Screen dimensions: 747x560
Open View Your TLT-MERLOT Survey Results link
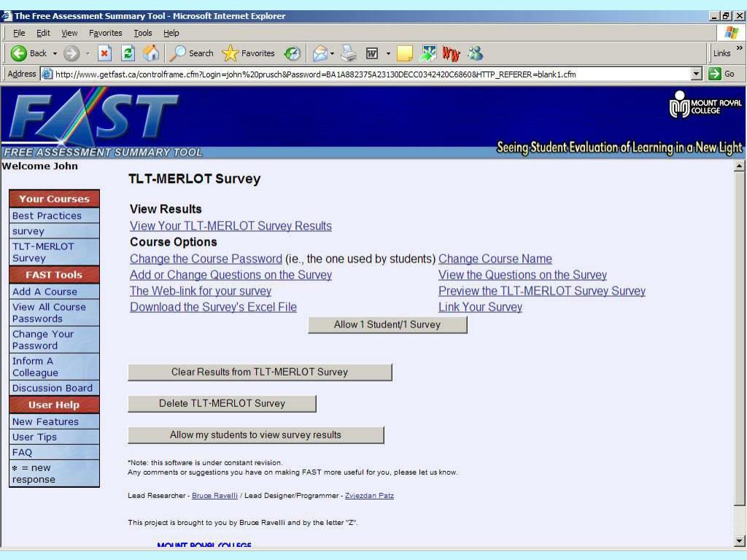point(231,226)
